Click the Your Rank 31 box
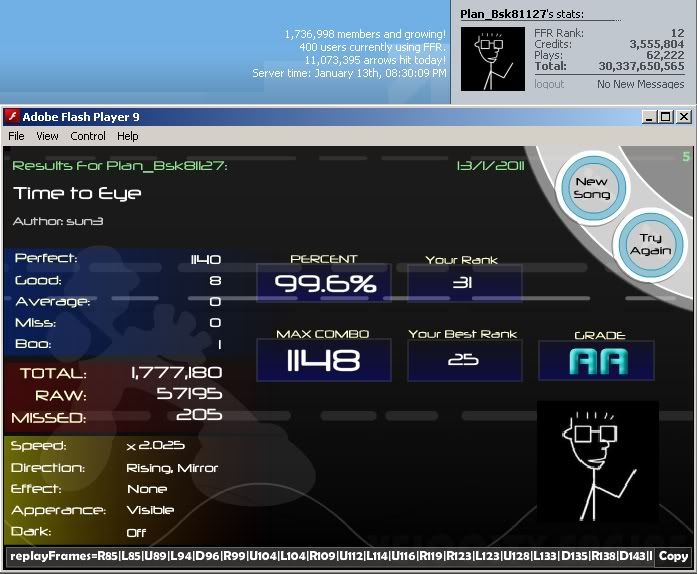This screenshot has height=574, width=697. [464, 284]
